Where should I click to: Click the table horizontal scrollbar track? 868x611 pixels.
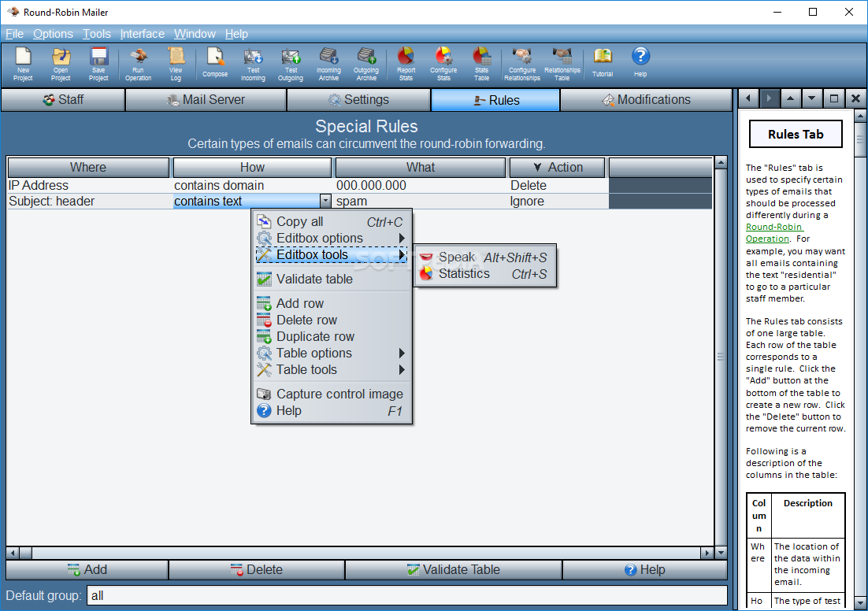click(x=368, y=552)
